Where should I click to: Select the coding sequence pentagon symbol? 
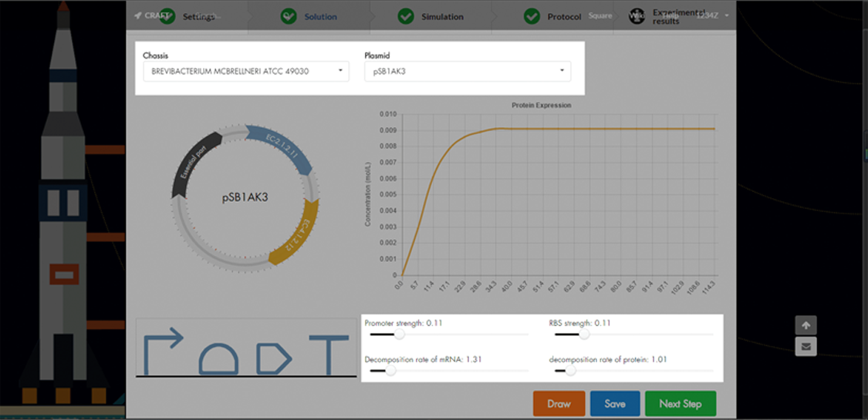[x=272, y=357]
